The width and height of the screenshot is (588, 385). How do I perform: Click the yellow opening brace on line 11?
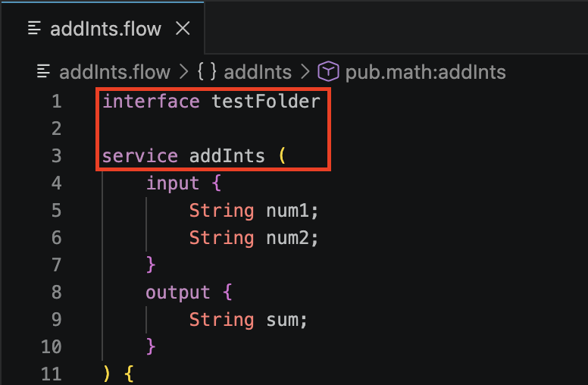tap(129, 374)
